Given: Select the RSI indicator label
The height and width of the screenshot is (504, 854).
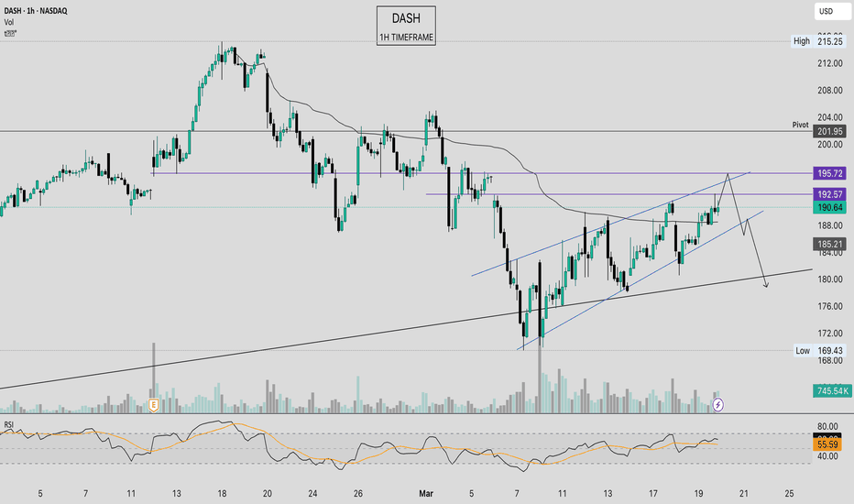Looking at the screenshot, I should [x=9, y=424].
